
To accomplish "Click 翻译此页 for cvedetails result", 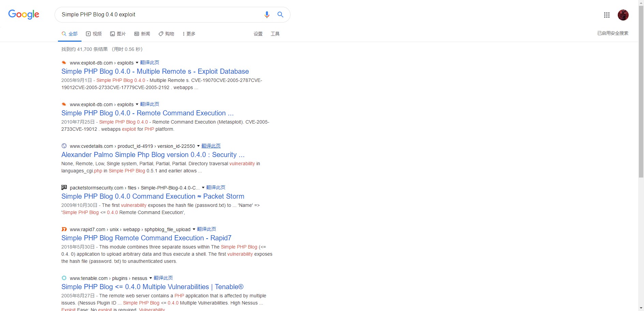I will [x=211, y=146].
